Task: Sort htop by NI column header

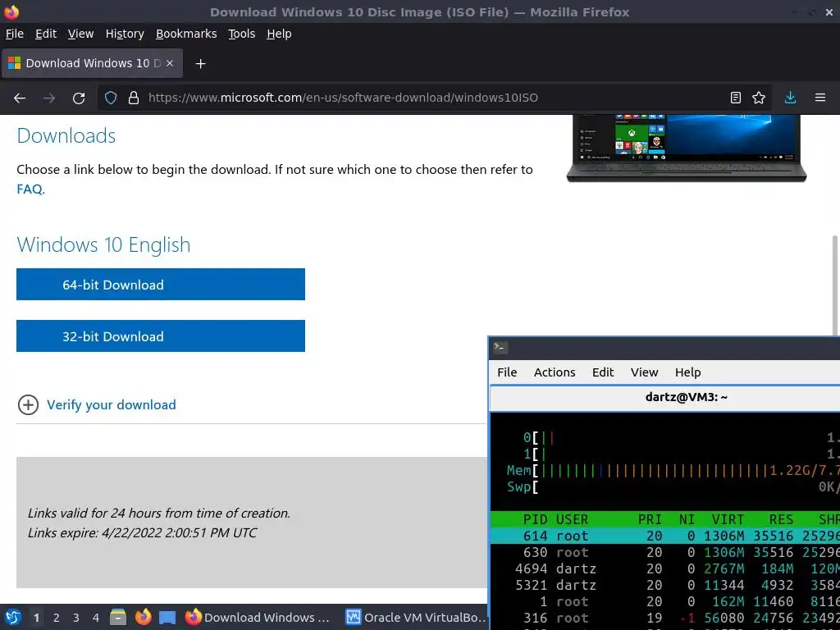Action: pos(687,519)
